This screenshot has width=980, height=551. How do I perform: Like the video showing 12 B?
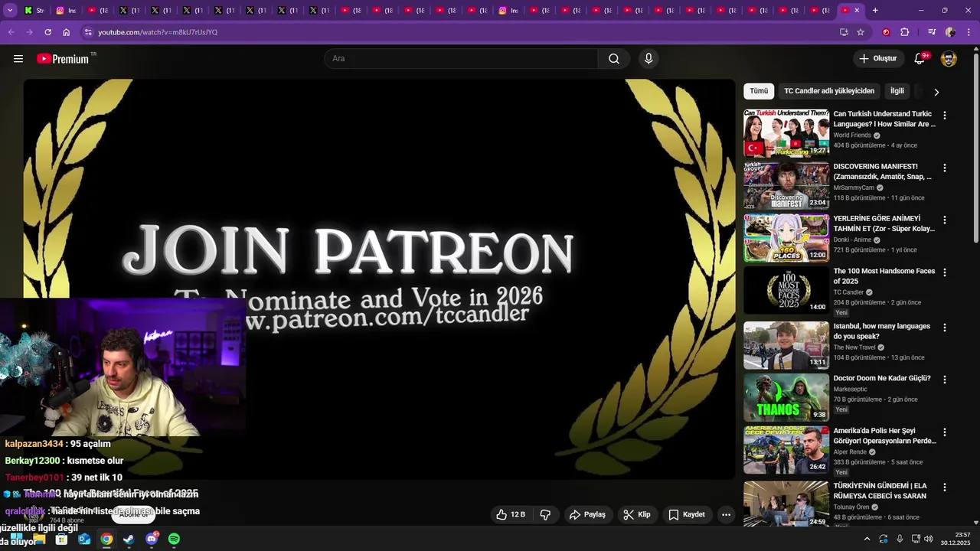[x=511, y=515]
